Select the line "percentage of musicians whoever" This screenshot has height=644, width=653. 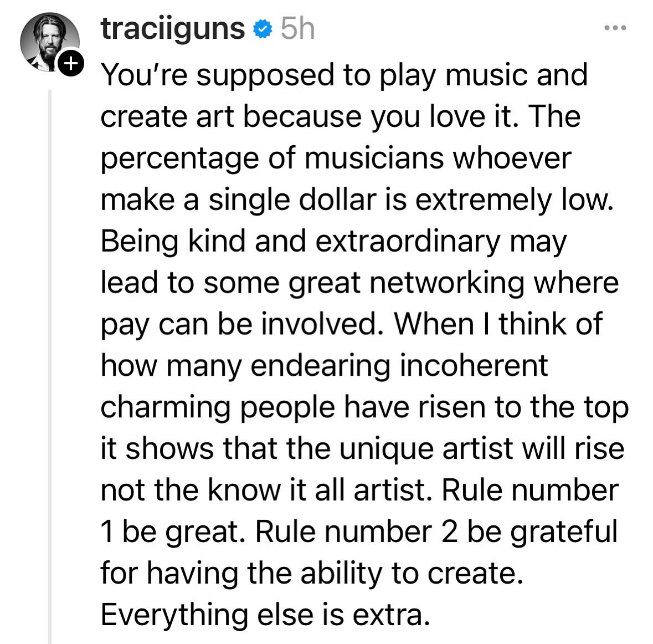[335, 158]
